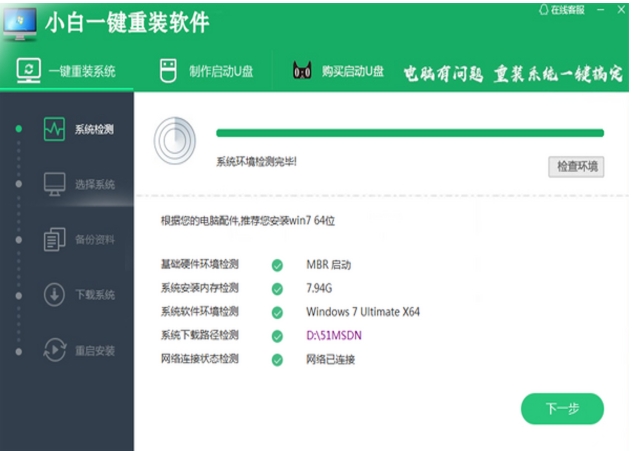Select the 下载系统 step in sidebar
Image resolution: width=634 pixels, height=451 pixels.
pos(79,295)
